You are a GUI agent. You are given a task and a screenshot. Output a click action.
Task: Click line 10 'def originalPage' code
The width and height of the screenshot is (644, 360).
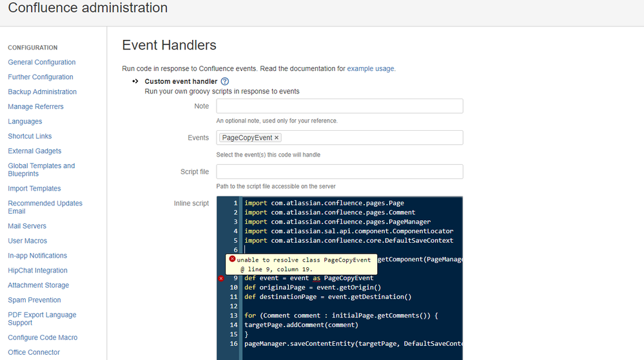click(x=313, y=287)
